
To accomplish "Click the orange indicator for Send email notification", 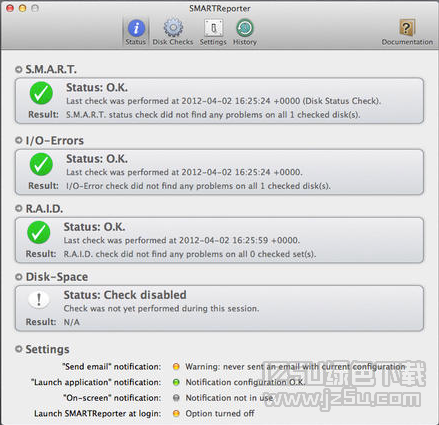I will pos(176,367).
